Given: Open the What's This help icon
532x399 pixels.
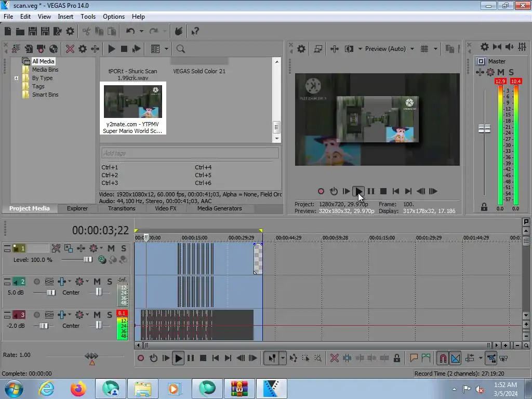Looking at the screenshot, I should [x=195, y=32].
